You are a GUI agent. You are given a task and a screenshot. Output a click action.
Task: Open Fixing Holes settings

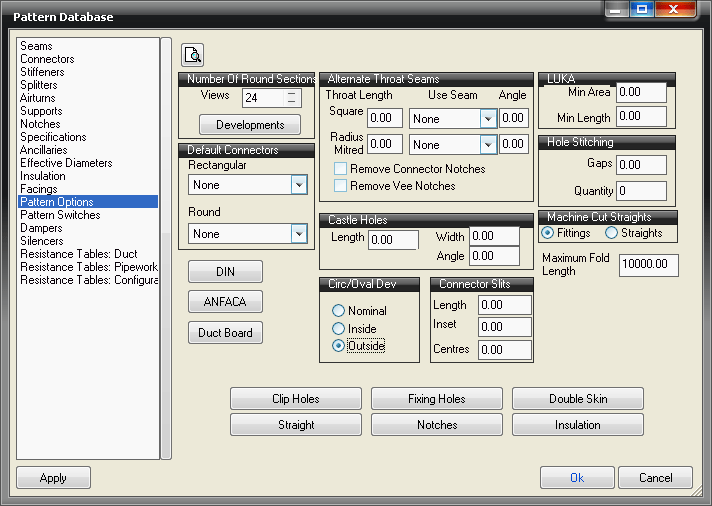[437, 398]
